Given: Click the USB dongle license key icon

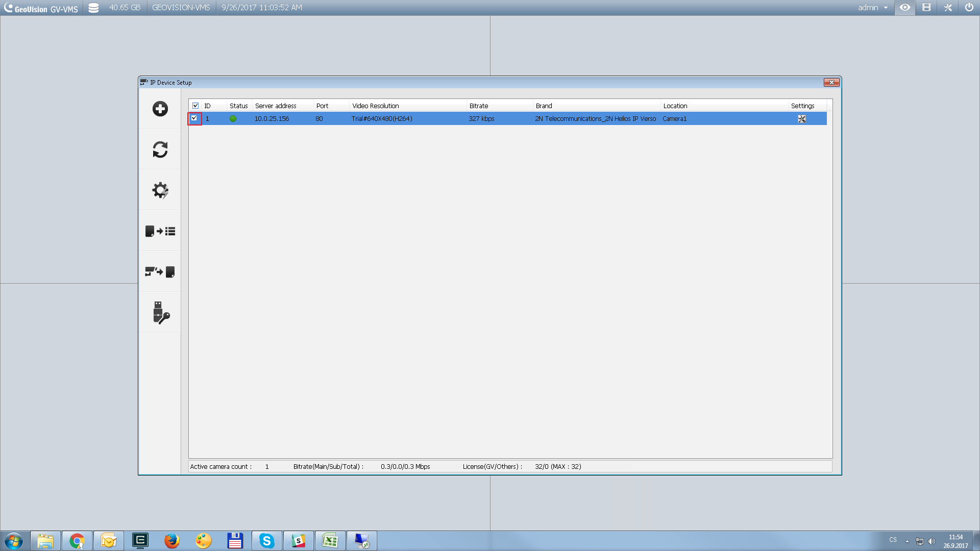Looking at the screenshot, I should tap(160, 313).
